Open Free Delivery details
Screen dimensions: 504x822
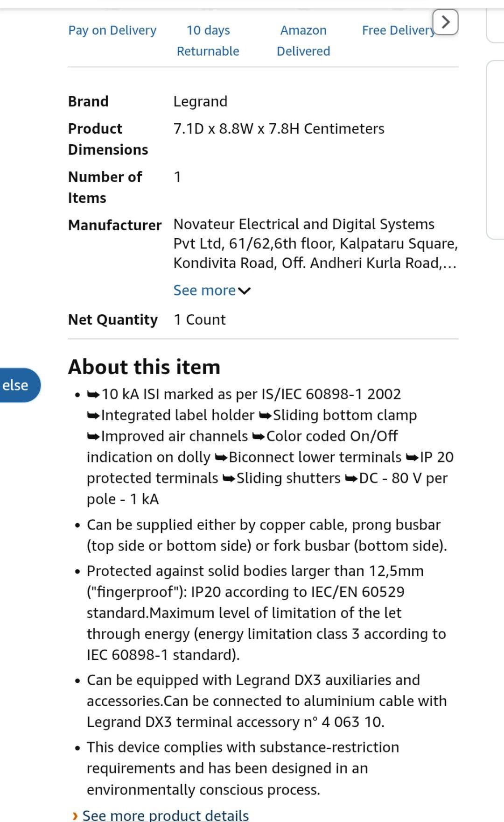[x=398, y=30]
